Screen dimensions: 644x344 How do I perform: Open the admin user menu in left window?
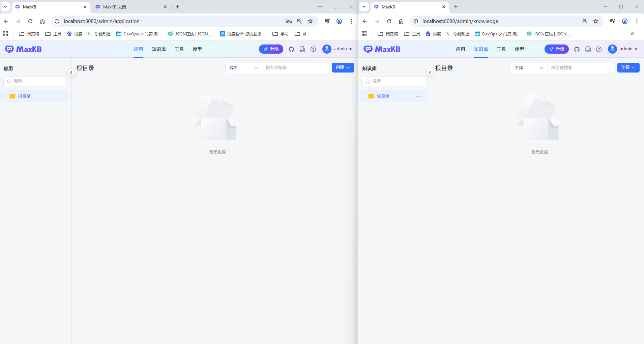click(337, 49)
